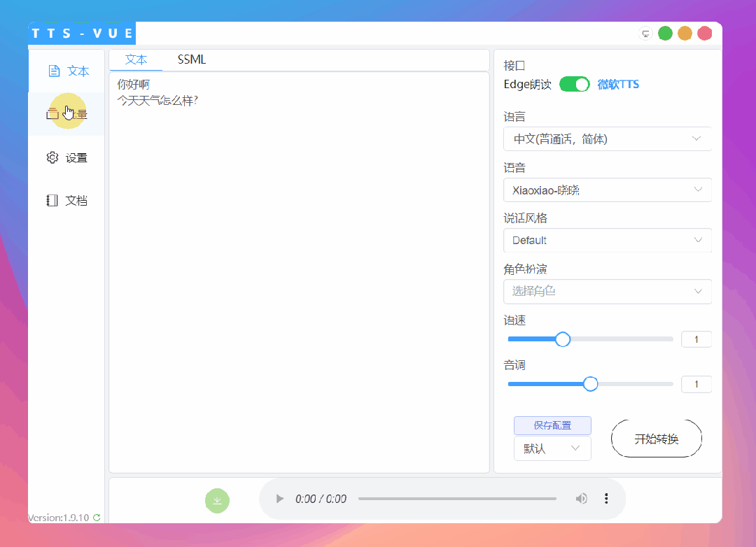Click inside the text input area
This screenshot has width=756, height=547.
[300, 272]
